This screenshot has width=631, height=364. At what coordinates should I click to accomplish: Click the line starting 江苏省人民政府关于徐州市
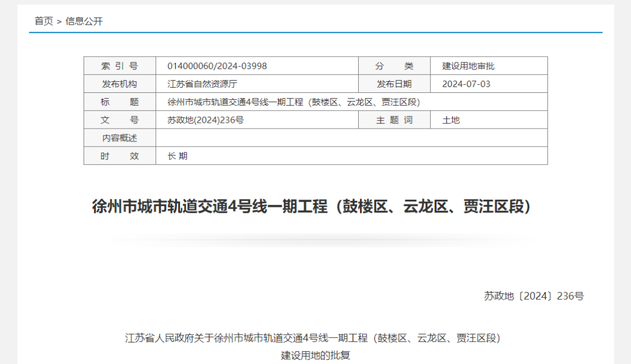pos(313,338)
